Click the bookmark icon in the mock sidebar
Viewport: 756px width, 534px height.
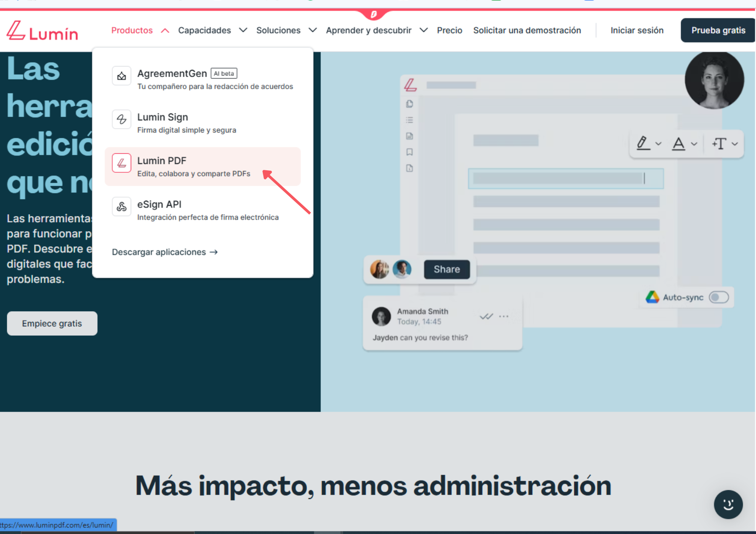(x=409, y=152)
